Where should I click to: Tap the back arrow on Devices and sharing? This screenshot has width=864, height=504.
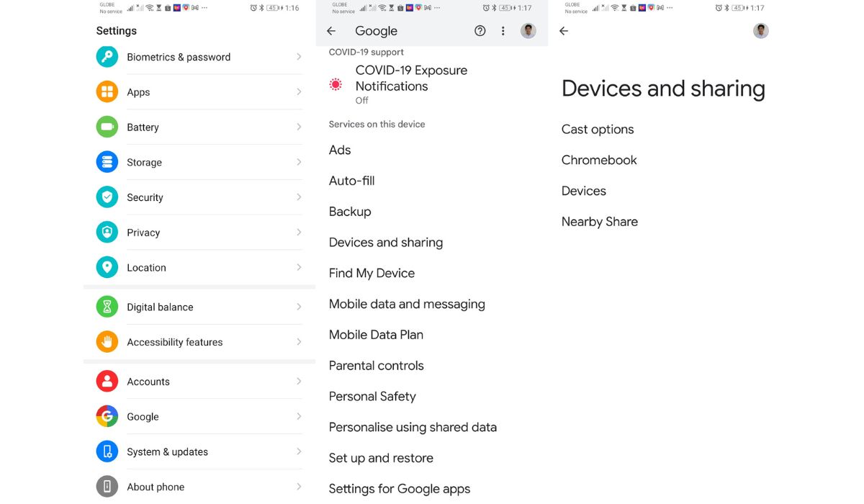(564, 31)
